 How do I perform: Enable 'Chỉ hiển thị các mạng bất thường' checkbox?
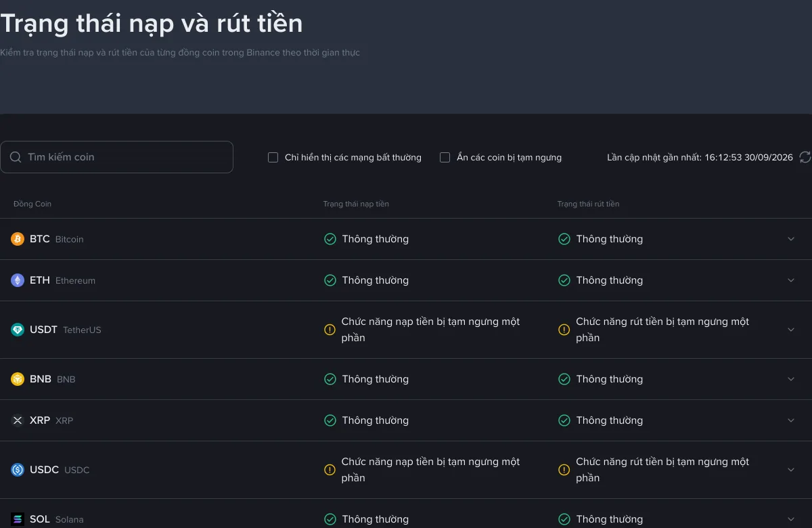[273, 157]
